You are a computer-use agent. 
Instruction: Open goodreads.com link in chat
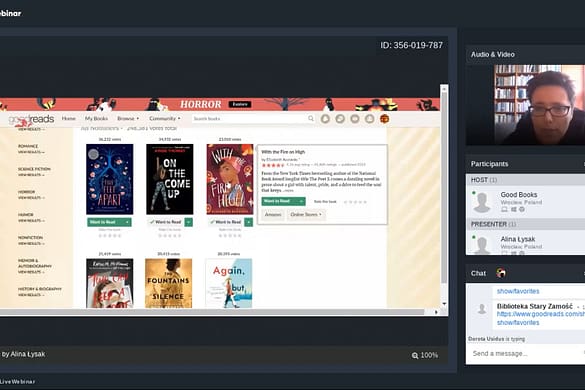pos(541,314)
